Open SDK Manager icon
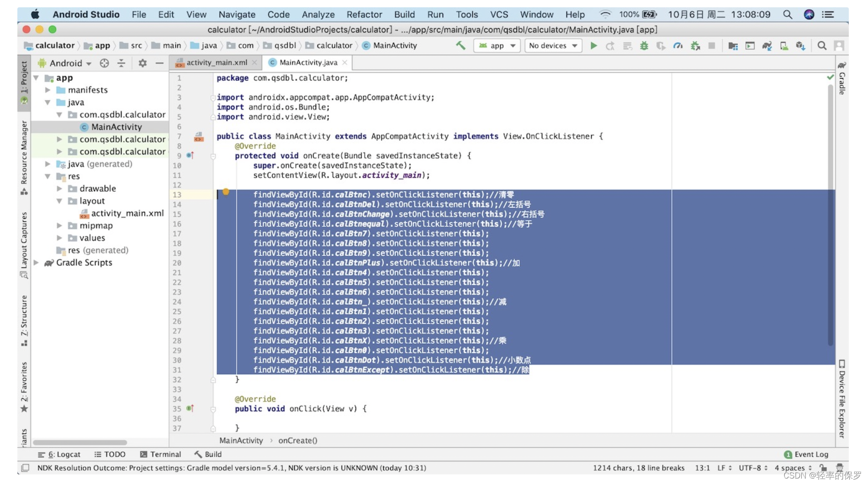 [x=800, y=46]
